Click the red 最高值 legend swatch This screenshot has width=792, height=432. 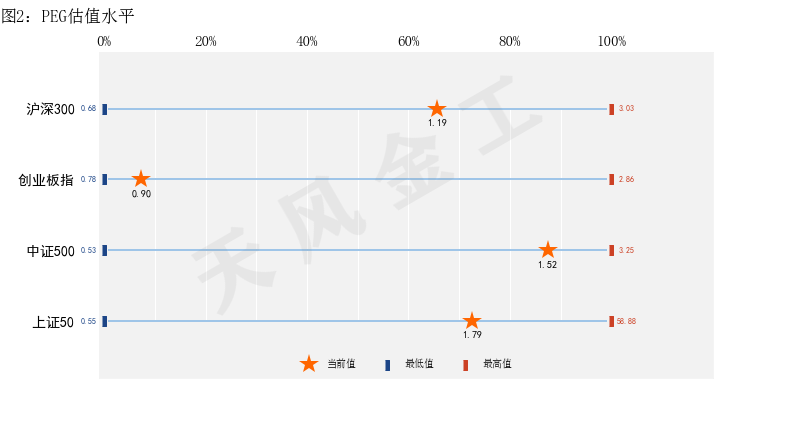tap(465, 365)
